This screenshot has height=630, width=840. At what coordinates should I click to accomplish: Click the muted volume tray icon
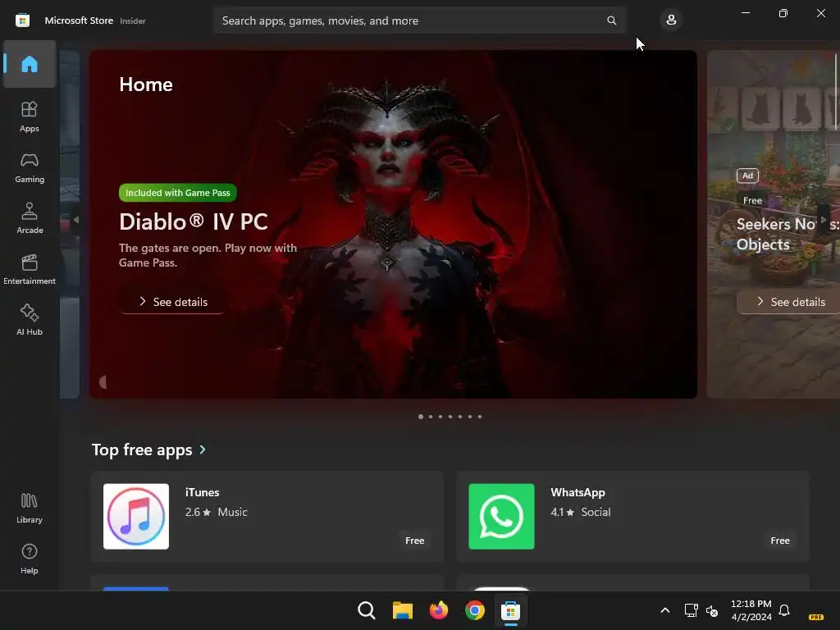712,610
